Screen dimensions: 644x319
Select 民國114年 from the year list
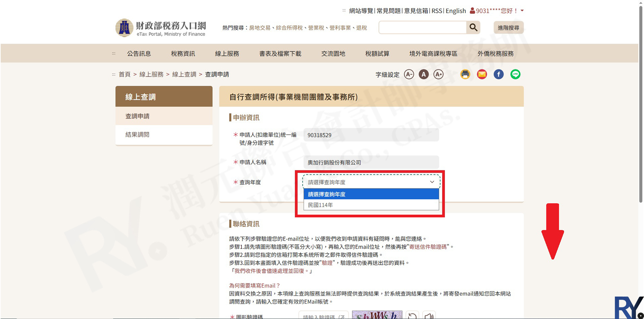tap(371, 205)
